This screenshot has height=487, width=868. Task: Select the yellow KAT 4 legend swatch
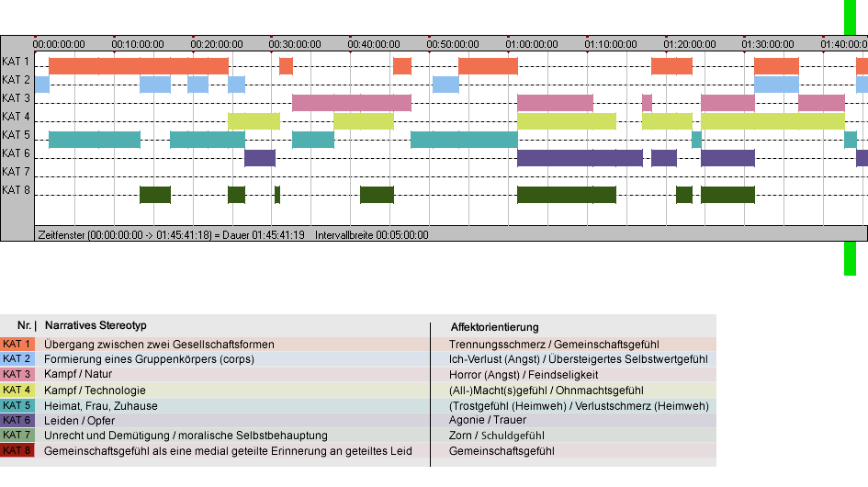[17, 390]
